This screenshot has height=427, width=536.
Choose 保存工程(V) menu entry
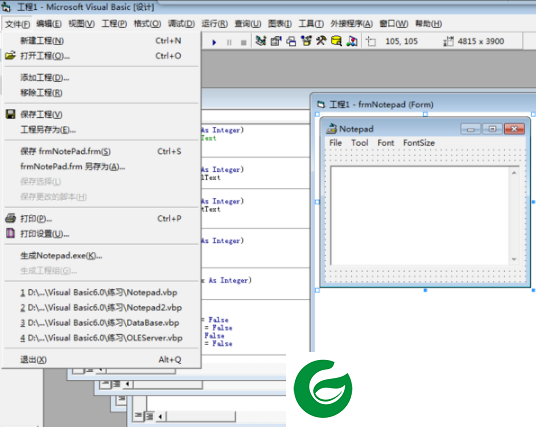[x=101, y=115]
